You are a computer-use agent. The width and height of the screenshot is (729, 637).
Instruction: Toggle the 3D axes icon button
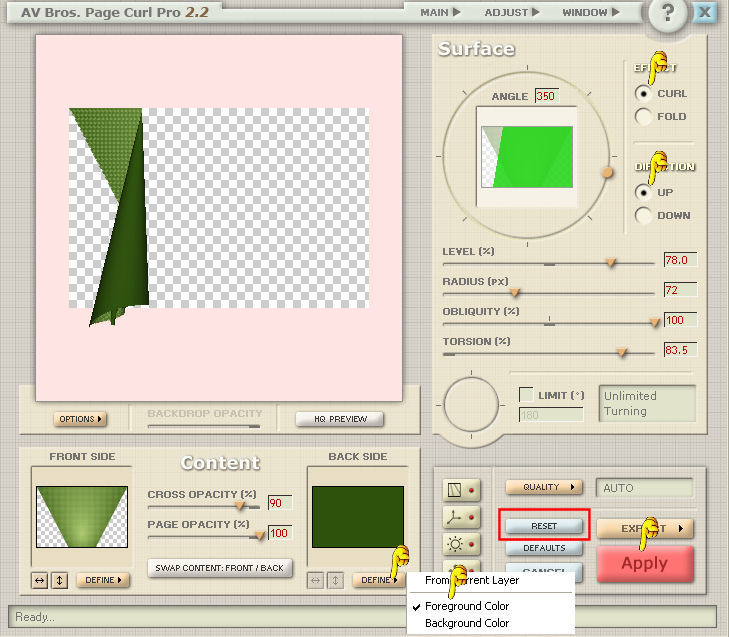click(x=461, y=517)
